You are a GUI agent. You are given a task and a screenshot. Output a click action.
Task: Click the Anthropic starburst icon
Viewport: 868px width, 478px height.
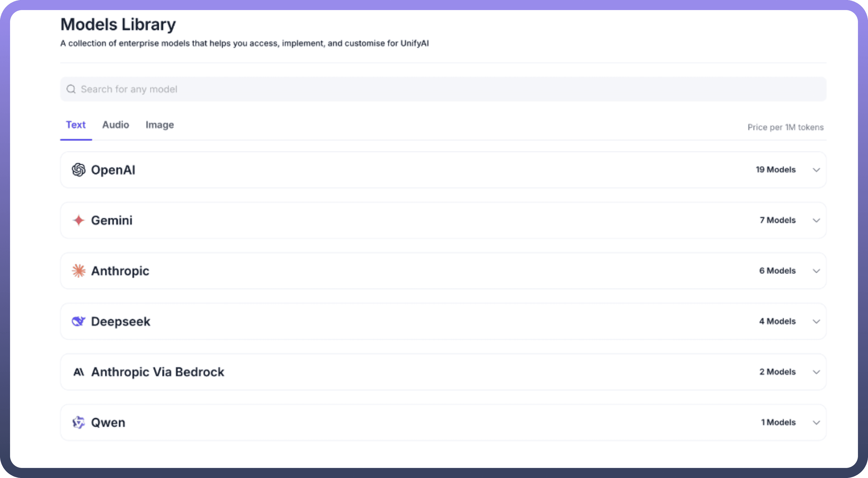[x=78, y=271]
